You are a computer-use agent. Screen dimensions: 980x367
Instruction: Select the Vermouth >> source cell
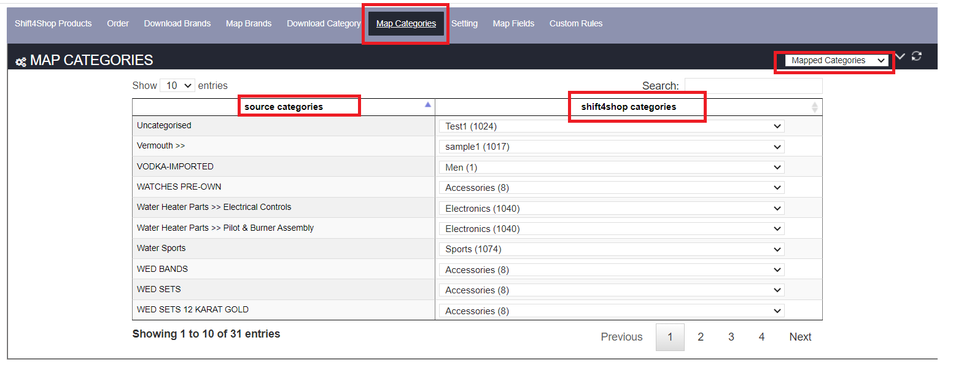pyautogui.click(x=284, y=146)
